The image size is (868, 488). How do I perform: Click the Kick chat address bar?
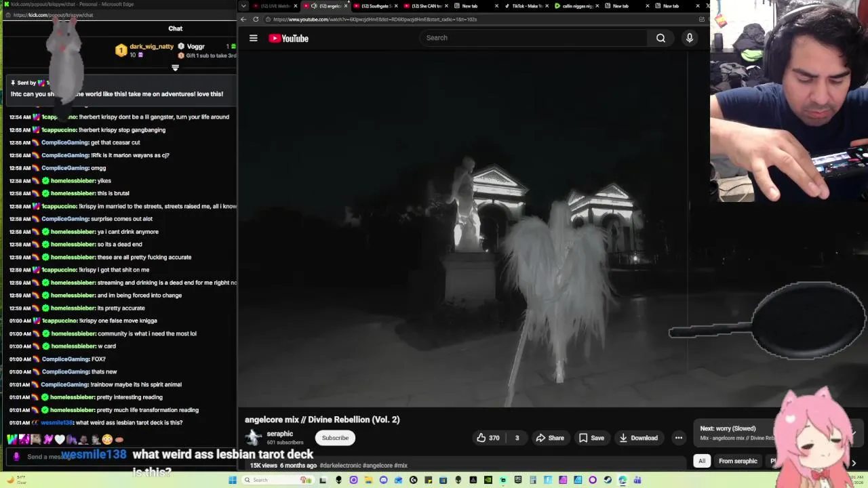(x=119, y=15)
